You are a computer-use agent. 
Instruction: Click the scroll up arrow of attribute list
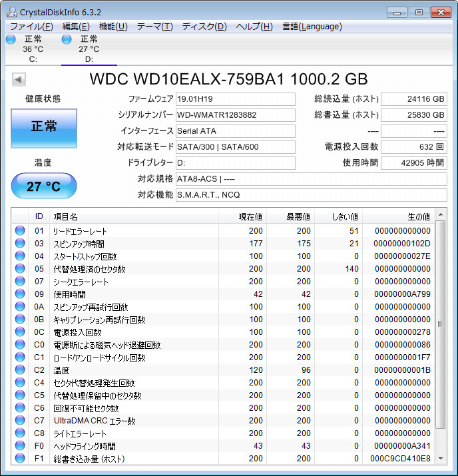[x=441, y=214]
